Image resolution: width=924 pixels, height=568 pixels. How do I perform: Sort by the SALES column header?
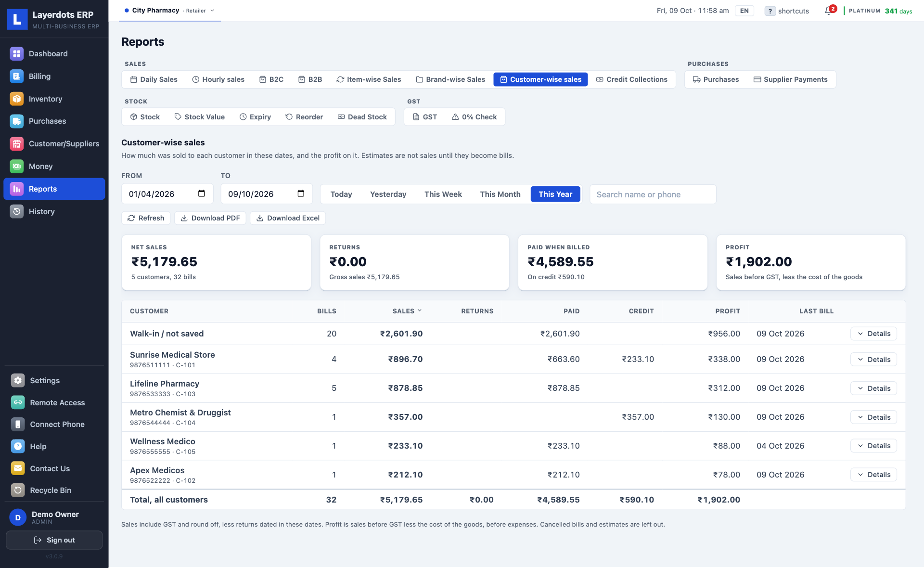point(407,311)
